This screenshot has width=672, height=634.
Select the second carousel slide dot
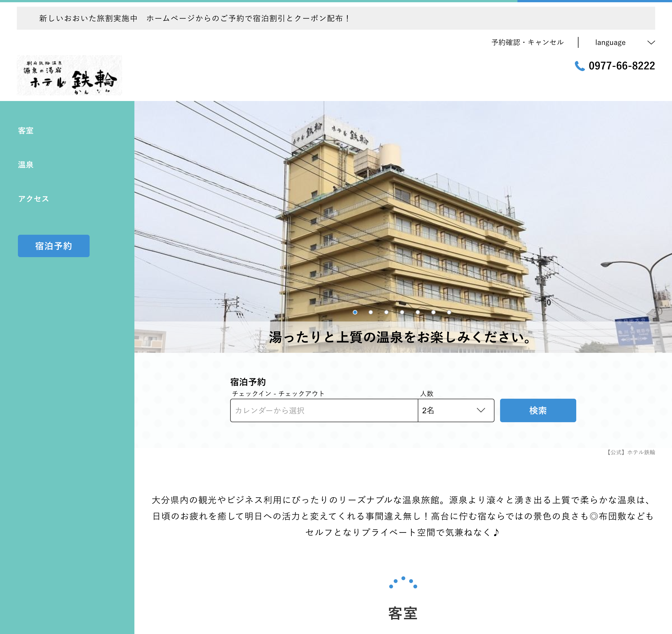371,312
